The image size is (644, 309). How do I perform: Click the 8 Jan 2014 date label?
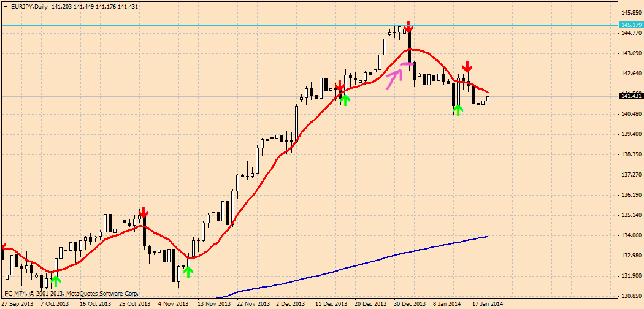[447, 304]
